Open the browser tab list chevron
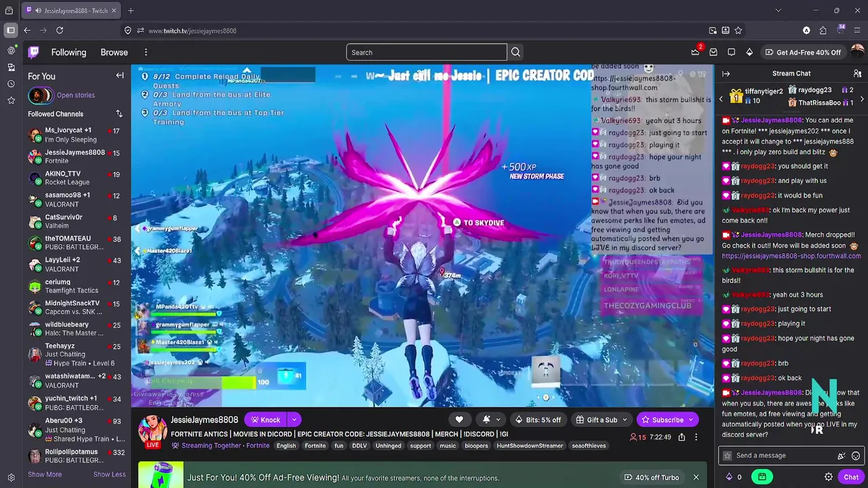This screenshot has height=488, width=868. pos(778,10)
